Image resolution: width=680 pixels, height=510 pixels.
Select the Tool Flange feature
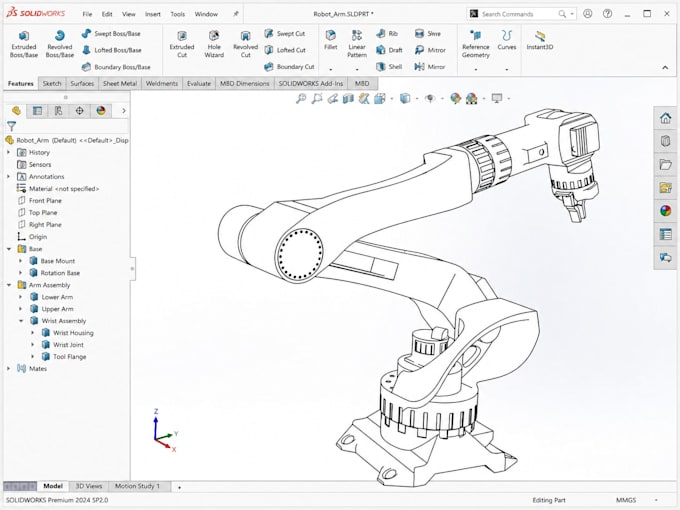[x=64, y=356]
